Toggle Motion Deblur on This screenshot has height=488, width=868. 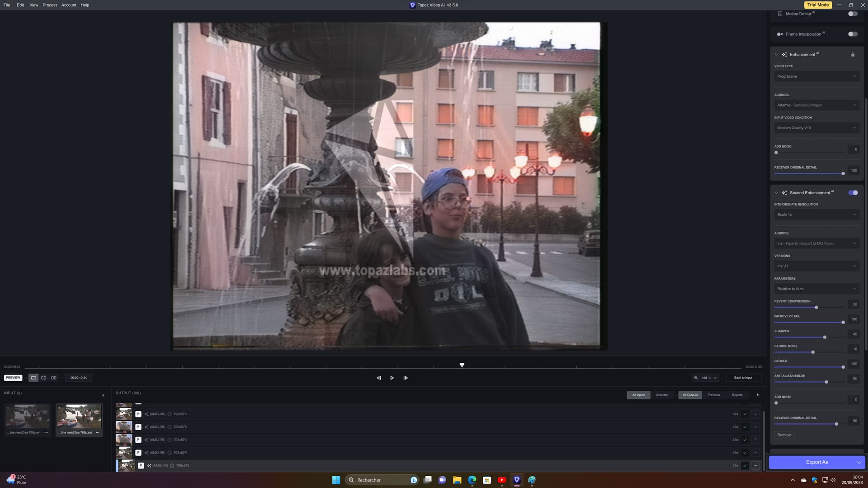click(853, 14)
